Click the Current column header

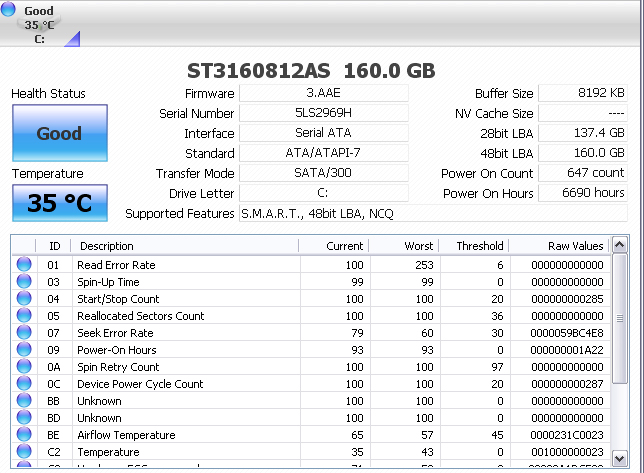point(334,246)
